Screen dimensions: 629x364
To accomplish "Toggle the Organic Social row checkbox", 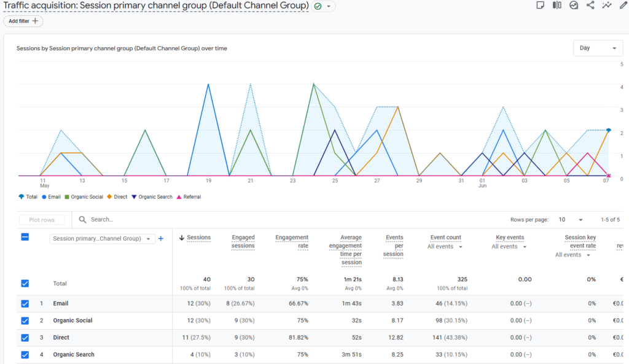I will tap(25, 320).
